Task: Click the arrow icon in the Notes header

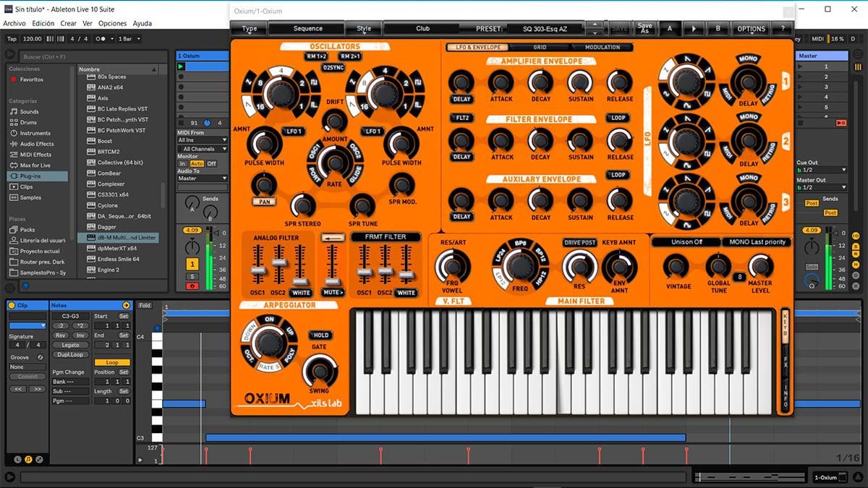Action: pyautogui.click(x=127, y=305)
